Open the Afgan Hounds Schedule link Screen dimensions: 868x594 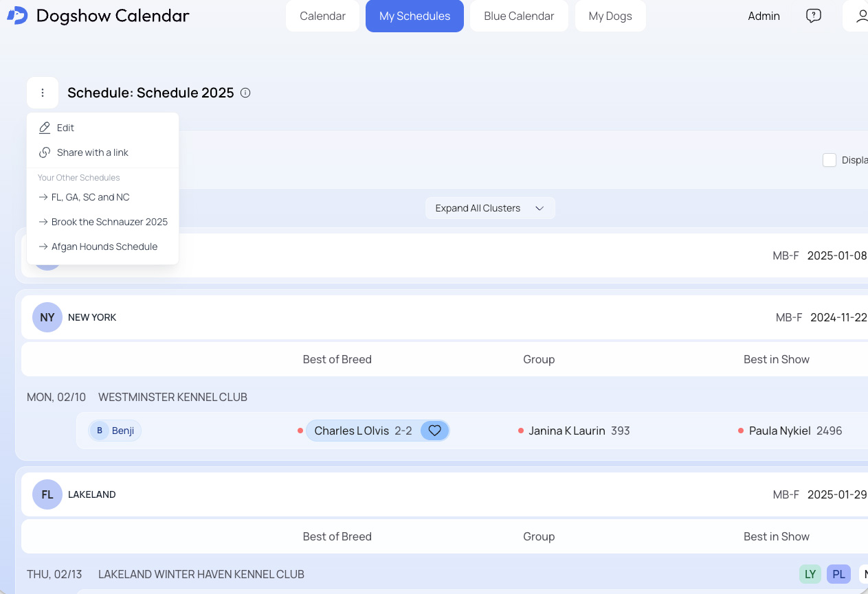coord(104,247)
